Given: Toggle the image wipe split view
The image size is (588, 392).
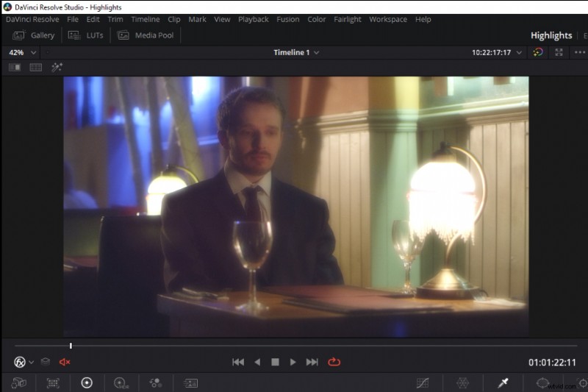Looking at the screenshot, I should [x=15, y=68].
